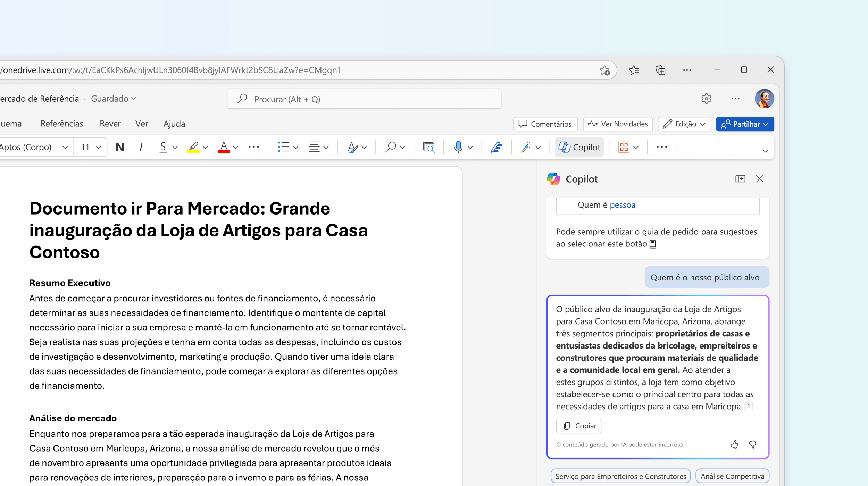Click the 'Quem é o nosso público alvo' message
This screenshot has width=868, height=486.
pos(707,277)
